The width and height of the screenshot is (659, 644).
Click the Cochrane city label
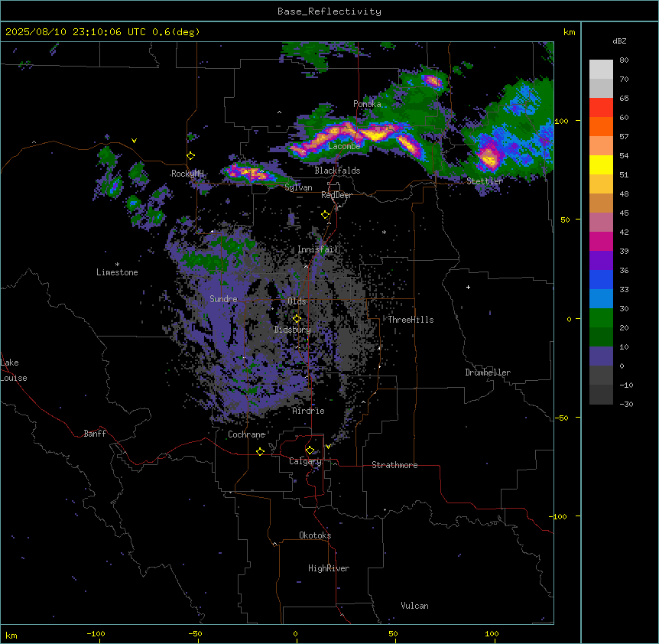point(246,434)
